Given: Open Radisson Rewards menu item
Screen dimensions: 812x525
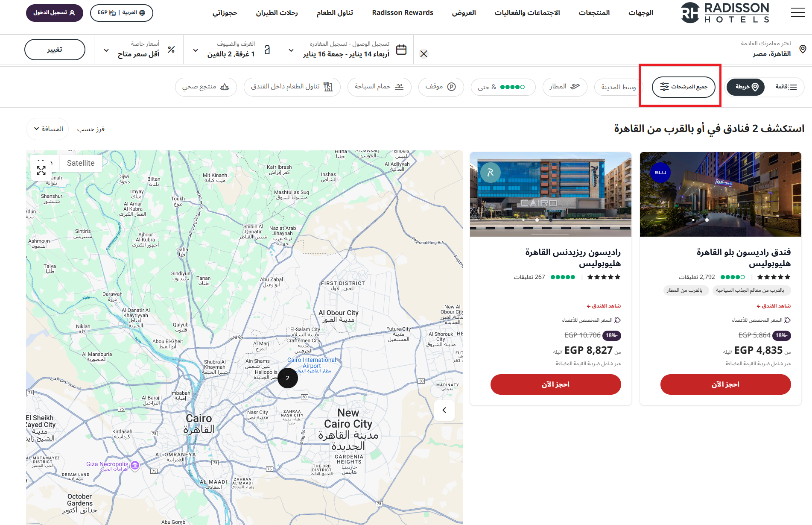Looking at the screenshot, I should pyautogui.click(x=403, y=13).
